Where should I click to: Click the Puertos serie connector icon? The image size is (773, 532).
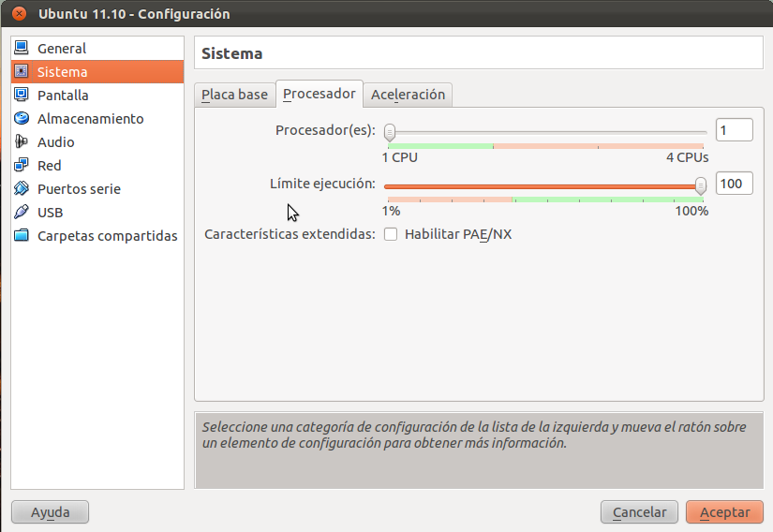click(22, 188)
